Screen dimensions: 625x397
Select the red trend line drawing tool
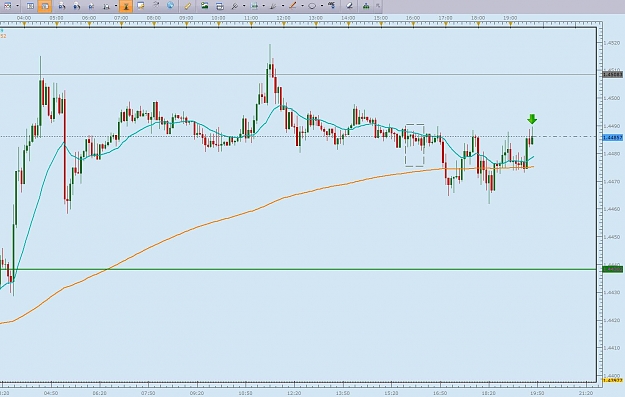[293, 6]
